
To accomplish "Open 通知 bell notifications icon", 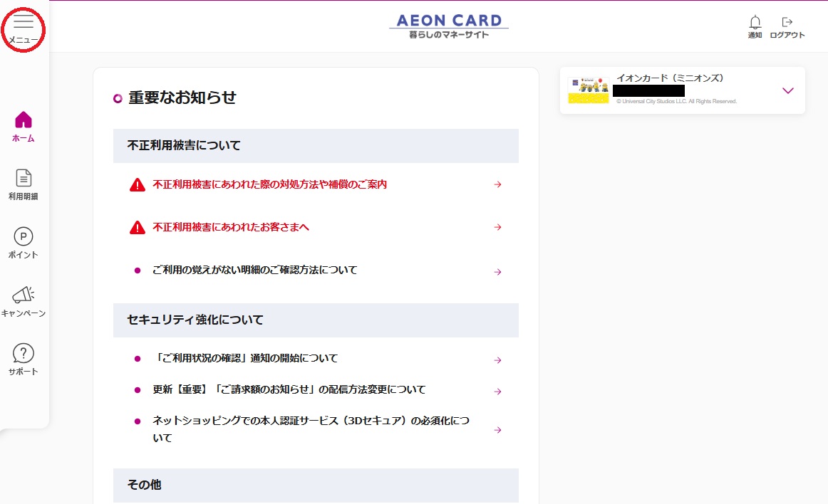I will pos(755,23).
